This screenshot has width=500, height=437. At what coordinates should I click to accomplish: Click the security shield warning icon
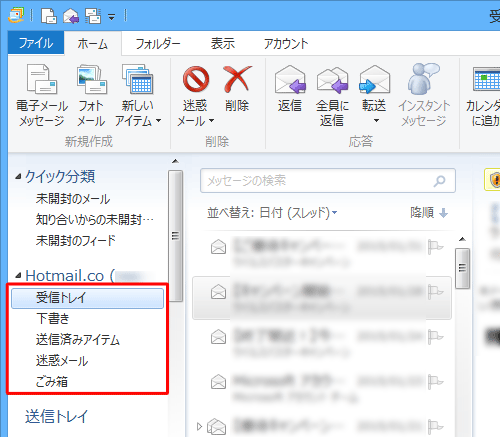pyautogui.click(x=495, y=180)
